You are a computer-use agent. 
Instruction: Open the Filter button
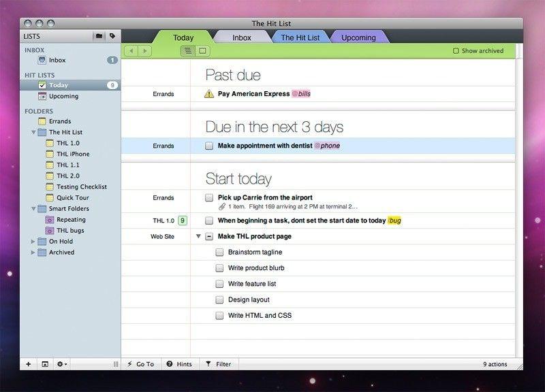219,364
